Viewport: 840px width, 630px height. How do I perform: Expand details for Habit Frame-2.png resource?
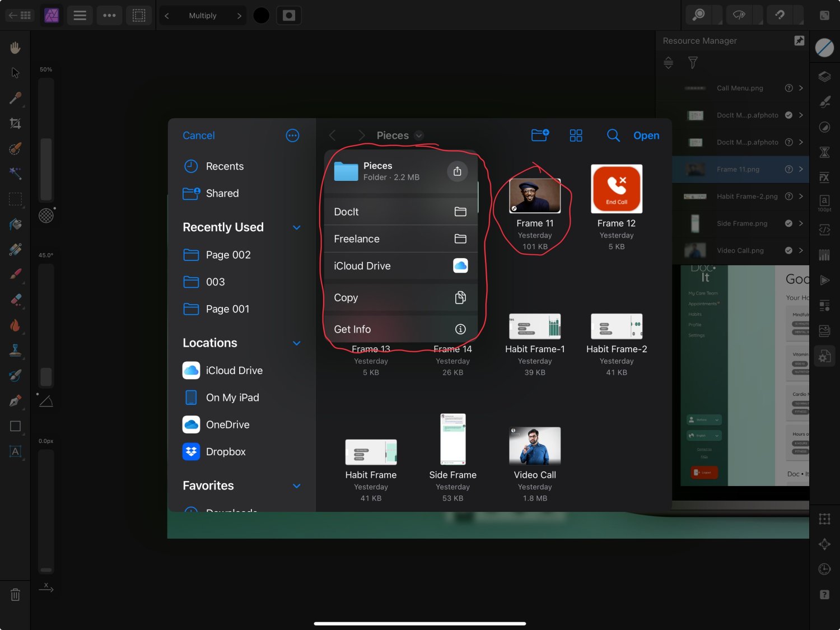pos(801,196)
